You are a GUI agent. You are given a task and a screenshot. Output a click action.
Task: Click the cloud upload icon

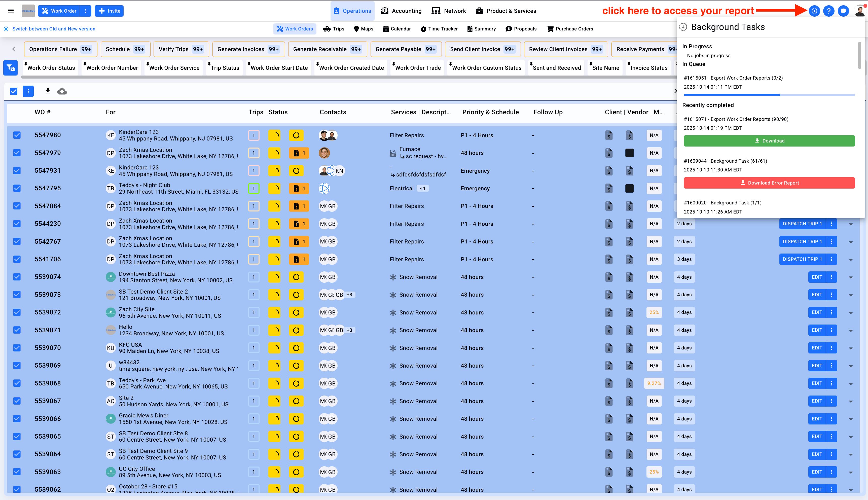point(62,91)
